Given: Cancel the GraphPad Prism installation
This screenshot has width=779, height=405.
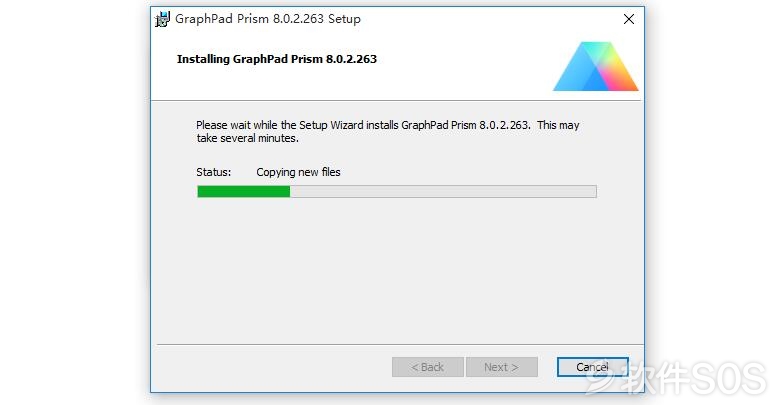Looking at the screenshot, I should click(592, 367).
